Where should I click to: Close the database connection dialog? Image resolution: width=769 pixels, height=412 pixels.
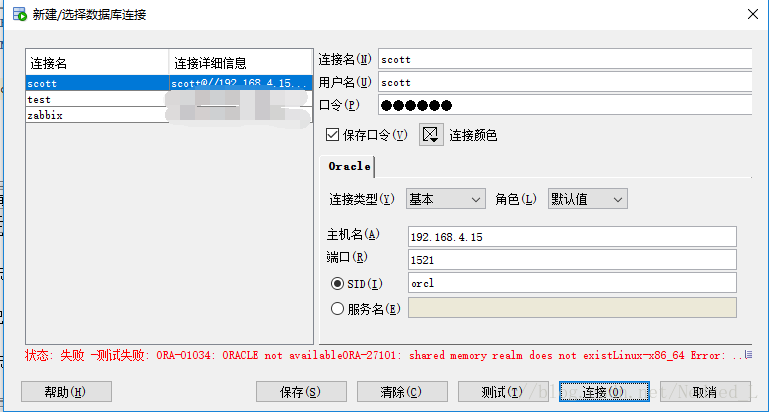(x=752, y=14)
